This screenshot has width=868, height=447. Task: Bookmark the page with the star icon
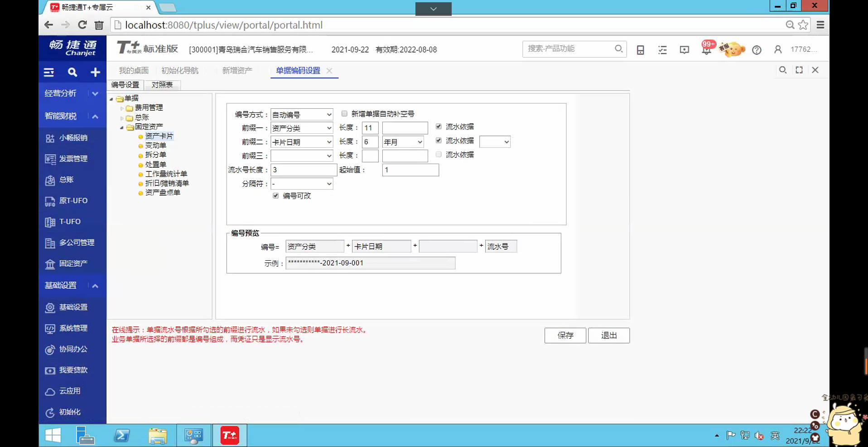pyautogui.click(x=803, y=25)
